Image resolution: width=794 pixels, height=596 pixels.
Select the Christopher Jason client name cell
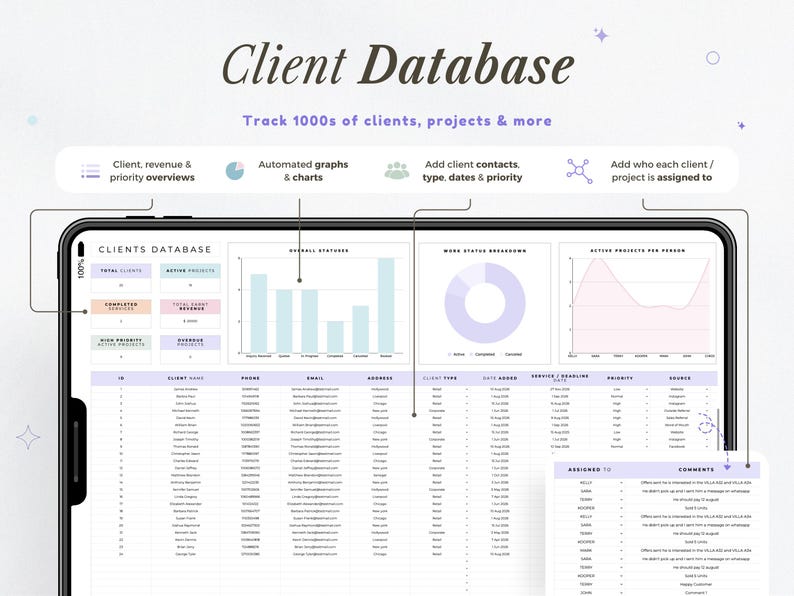click(186, 454)
